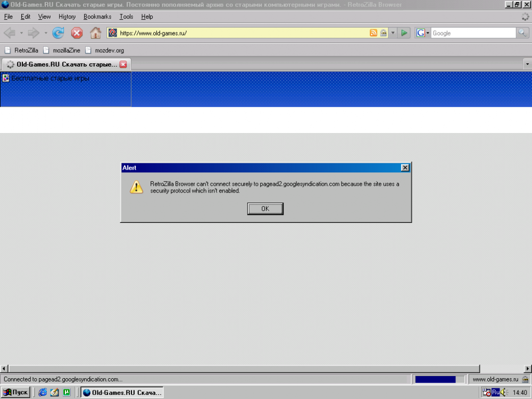Click the status bar security lock icon
Screen dimensions: 532x399
[x=526, y=379]
